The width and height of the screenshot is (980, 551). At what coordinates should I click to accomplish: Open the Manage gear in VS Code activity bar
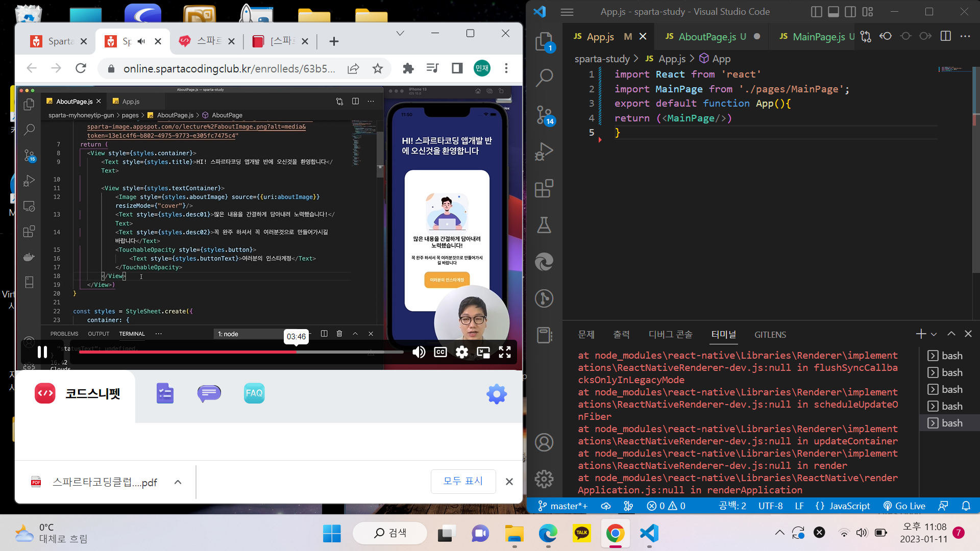(x=544, y=479)
